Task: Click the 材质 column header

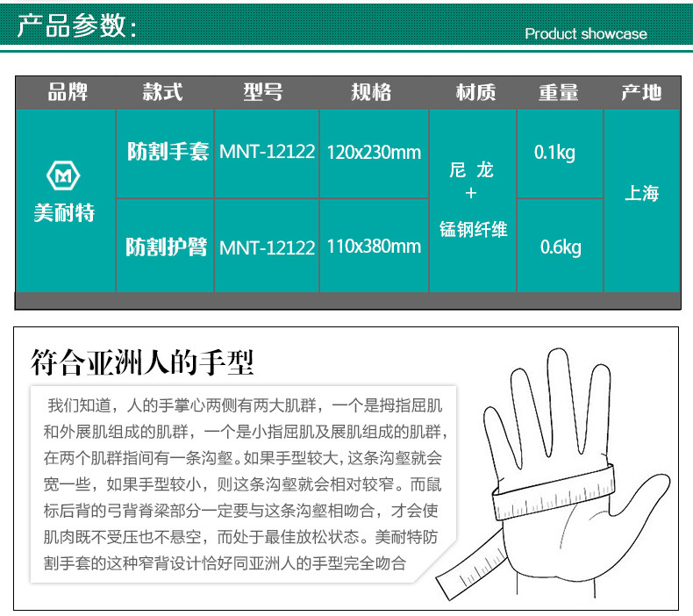Action: tap(476, 92)
